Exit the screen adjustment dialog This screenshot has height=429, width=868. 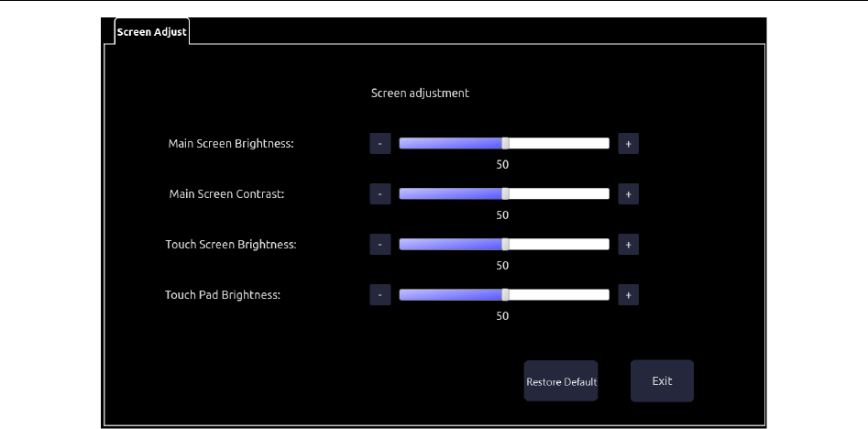tap(662, 380)
